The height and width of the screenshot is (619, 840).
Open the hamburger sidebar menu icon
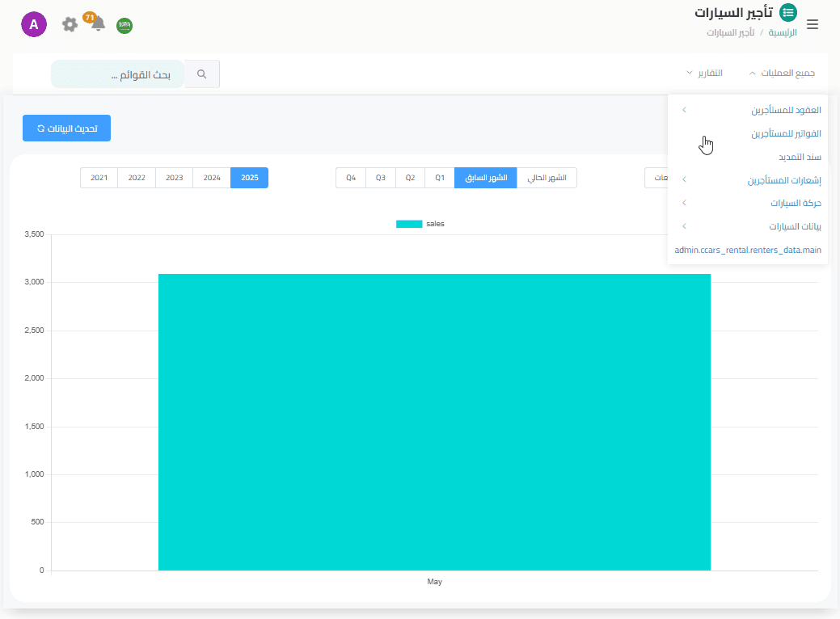813,24
